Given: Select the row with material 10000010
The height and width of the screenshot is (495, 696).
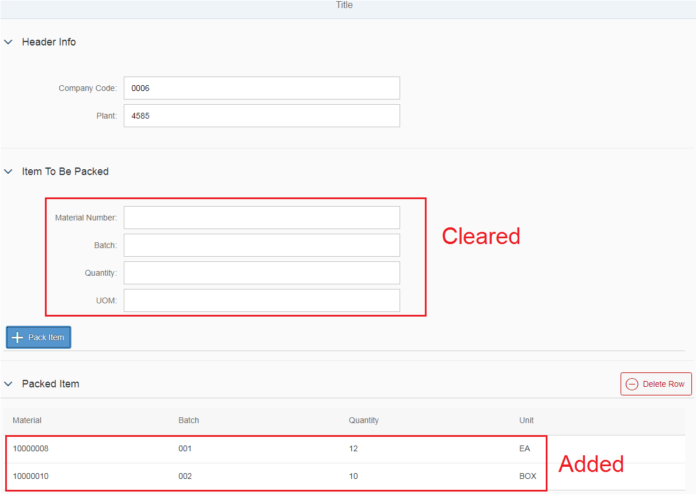Looking at the screenshot, I should tap(344, 476).
